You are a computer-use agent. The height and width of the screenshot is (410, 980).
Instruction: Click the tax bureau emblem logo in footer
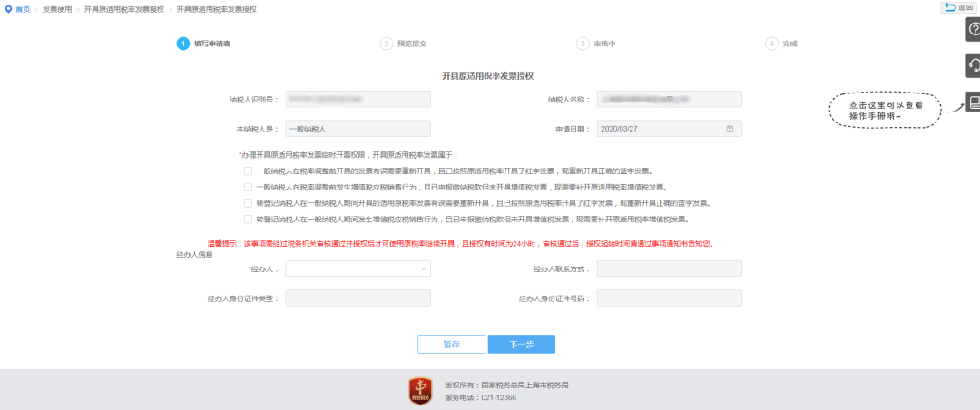pyautogui.click(x=420, y=392)
